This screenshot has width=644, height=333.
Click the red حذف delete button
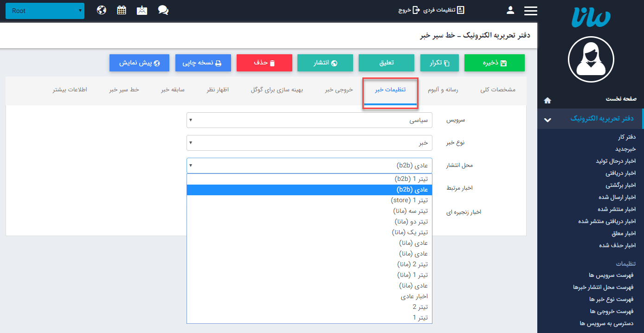coord(264,63)
